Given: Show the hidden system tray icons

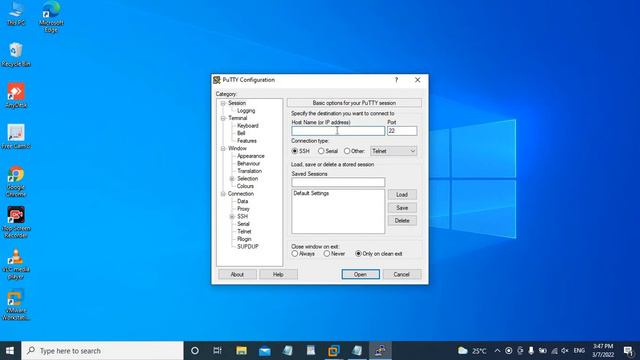Looking at the screenshot, I should (x=497, y=351).
